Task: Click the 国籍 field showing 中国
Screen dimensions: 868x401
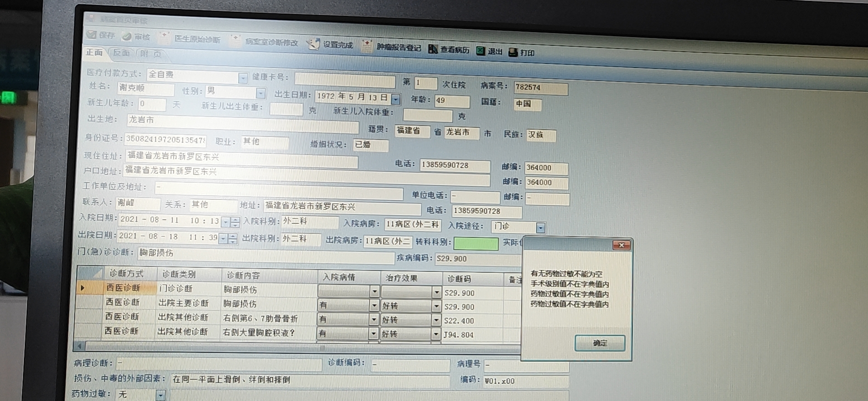Action: point(528,104)
